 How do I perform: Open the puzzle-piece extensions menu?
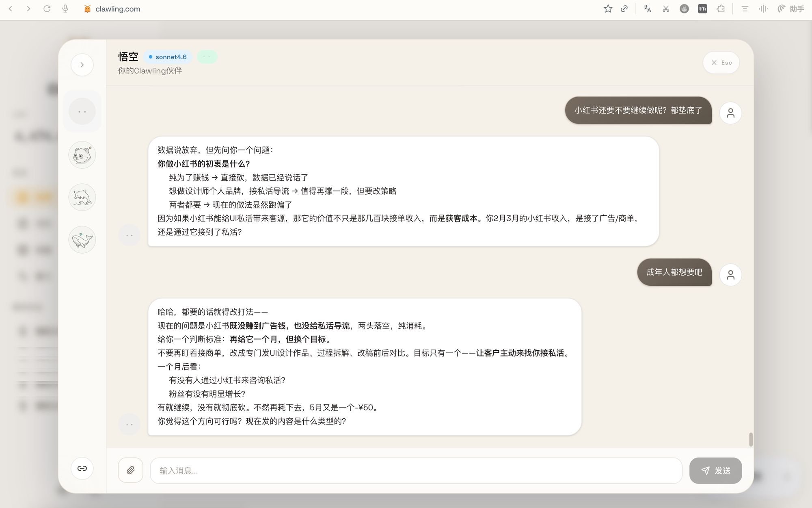pyautogui.click(x=721, y=9)
